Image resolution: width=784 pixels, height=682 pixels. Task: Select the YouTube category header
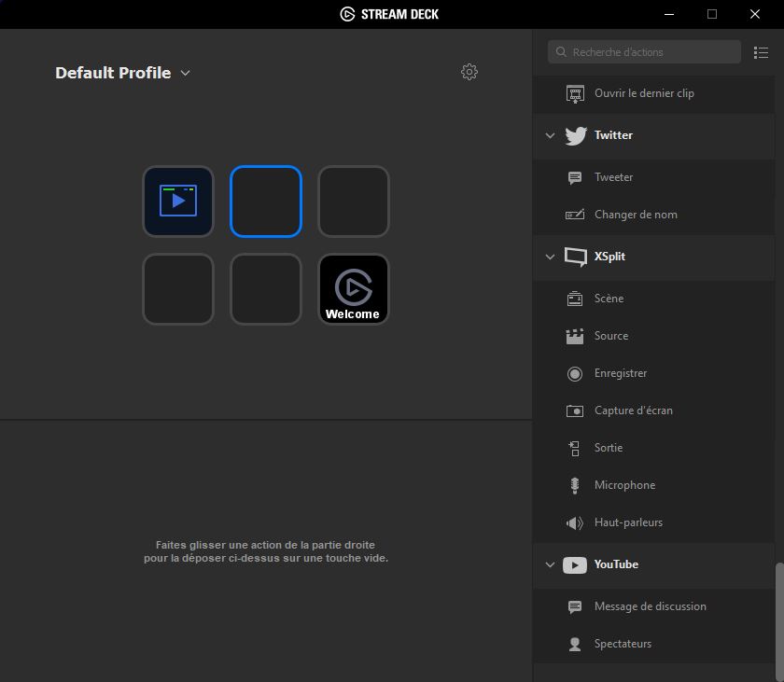tap(654, 565)
